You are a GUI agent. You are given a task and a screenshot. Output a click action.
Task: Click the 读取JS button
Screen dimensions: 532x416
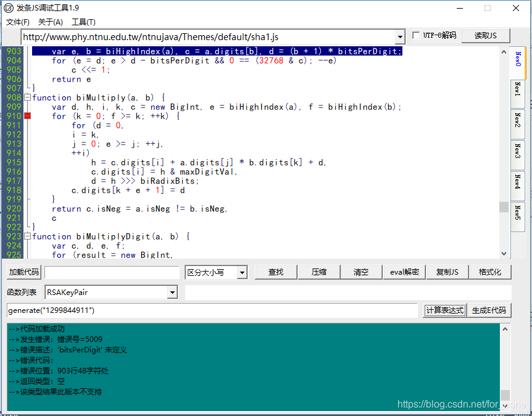tap(486, 35)
